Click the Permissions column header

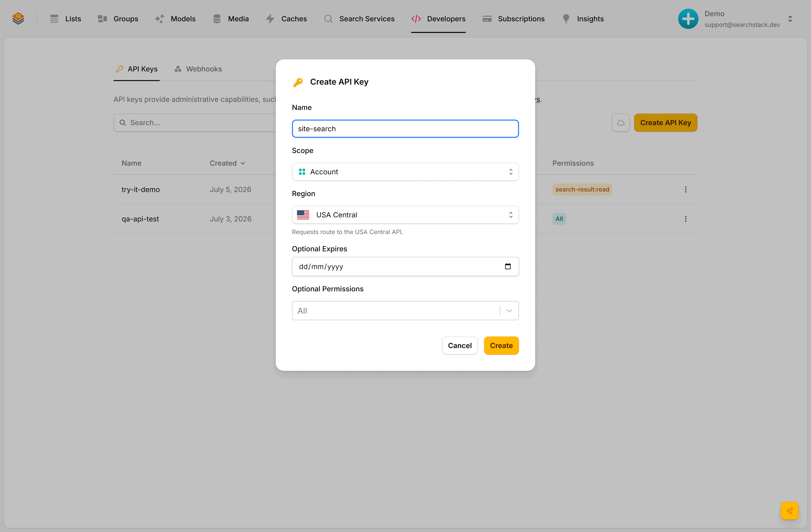[x=573, y=163]
